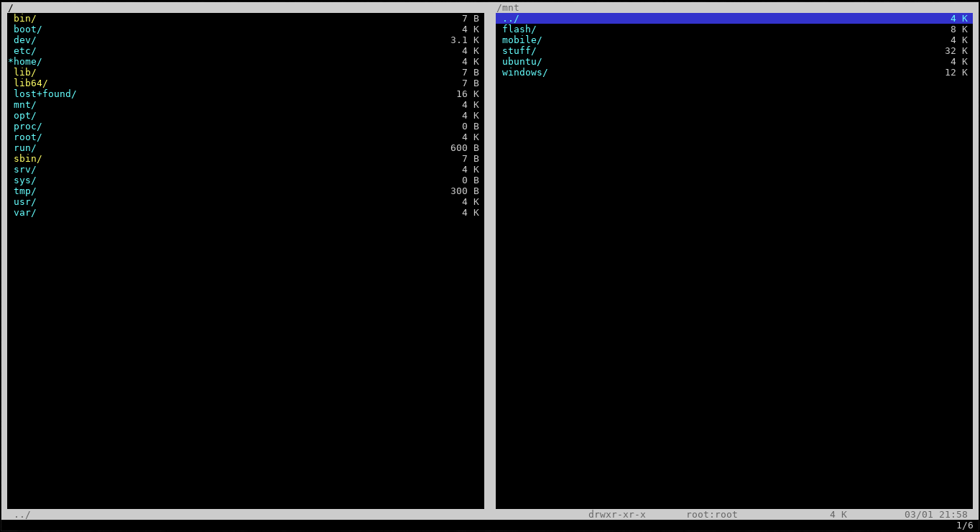980x532 pixels.
Task: Click the ../ filename in left status bar
Action: coord(22,515)
